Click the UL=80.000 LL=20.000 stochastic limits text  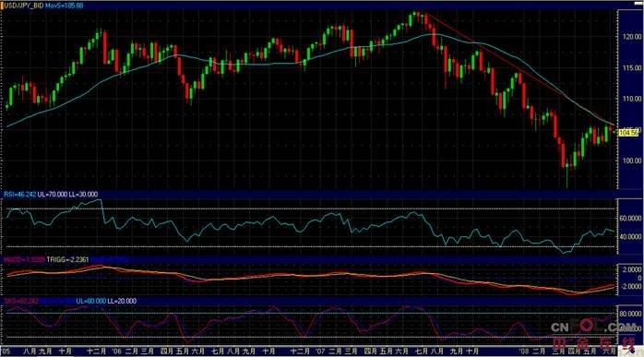(106, 301)
